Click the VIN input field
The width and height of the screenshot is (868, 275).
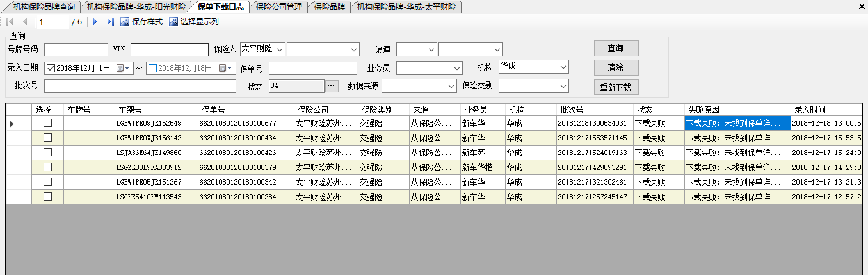tap(170, 49)
